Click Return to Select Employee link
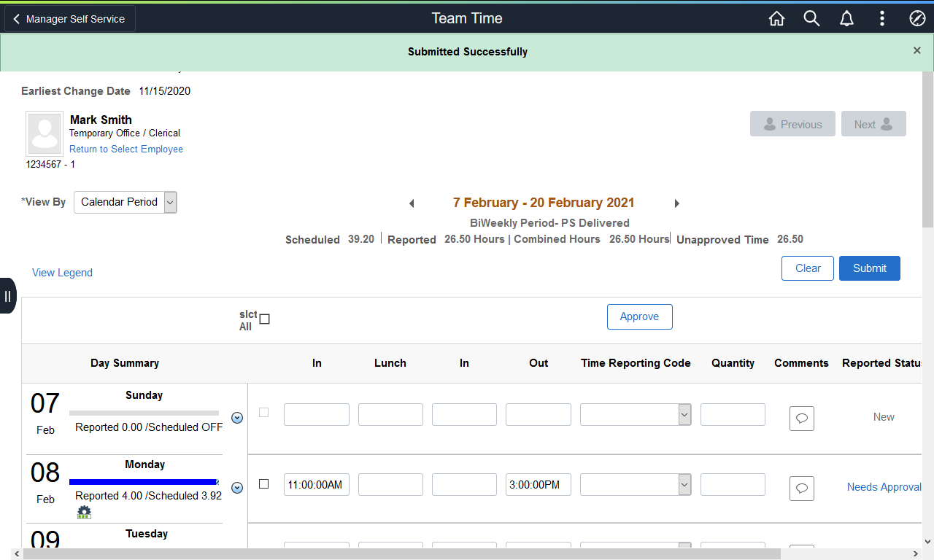934x560 pixels. coord(126,149)
